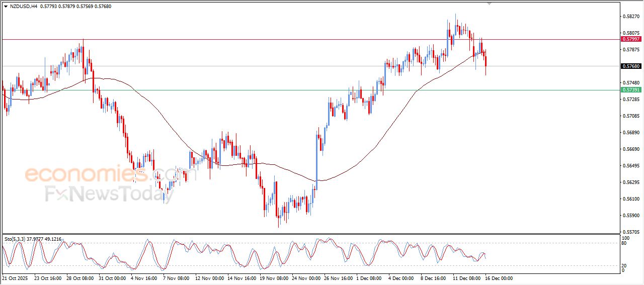This screenshot has height=285, width=644.
Task: Click 0.58270 on the price scale
Action: [x=630, y=17]
